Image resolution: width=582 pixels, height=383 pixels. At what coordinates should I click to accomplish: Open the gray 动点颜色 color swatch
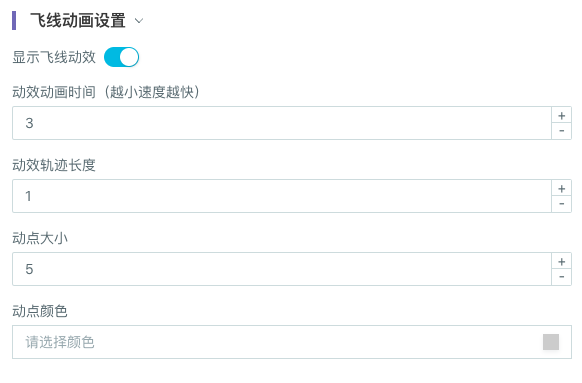(x=551, y=342)
